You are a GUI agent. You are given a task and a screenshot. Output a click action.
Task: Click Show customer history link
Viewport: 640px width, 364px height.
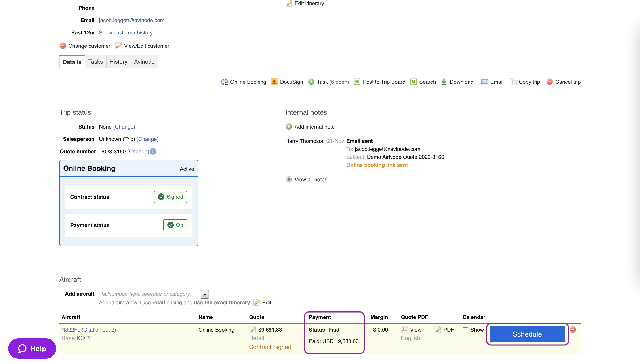tap(126, 33)
